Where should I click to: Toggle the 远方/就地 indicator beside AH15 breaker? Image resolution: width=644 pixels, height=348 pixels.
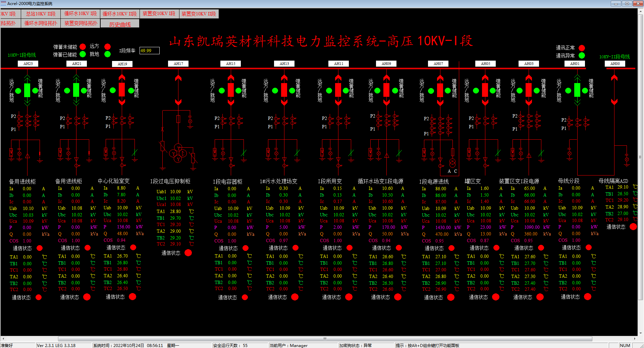(222, 90)
